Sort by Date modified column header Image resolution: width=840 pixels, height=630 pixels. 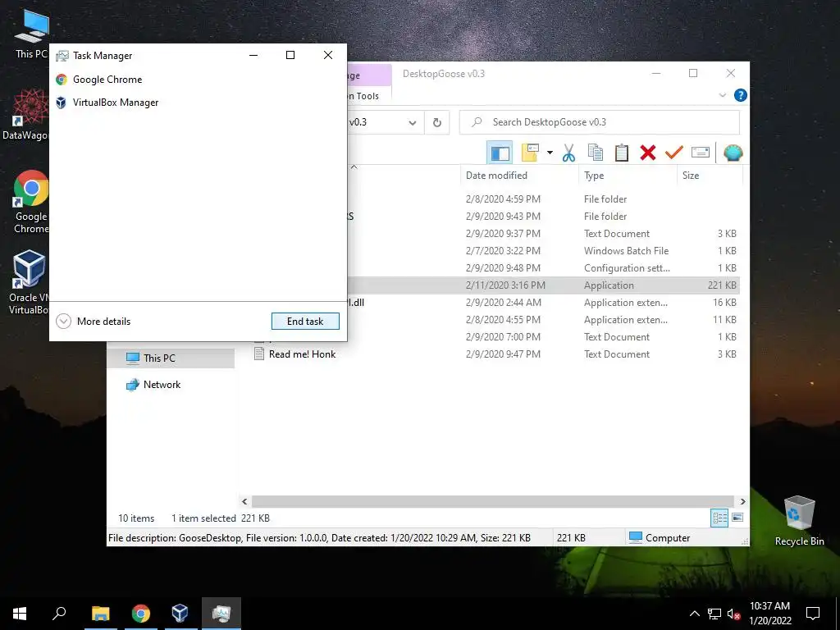click(x=518, y=176)
